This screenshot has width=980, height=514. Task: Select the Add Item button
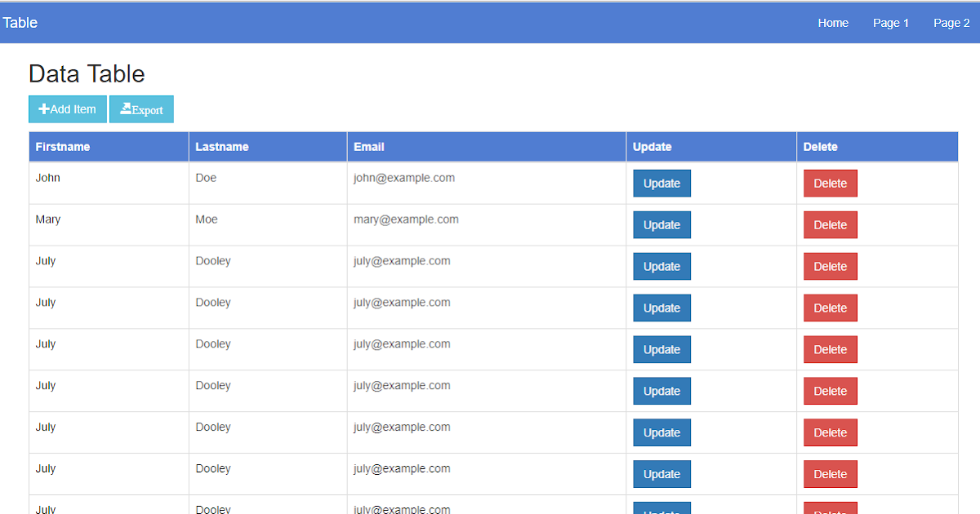(x=67, y=109)
